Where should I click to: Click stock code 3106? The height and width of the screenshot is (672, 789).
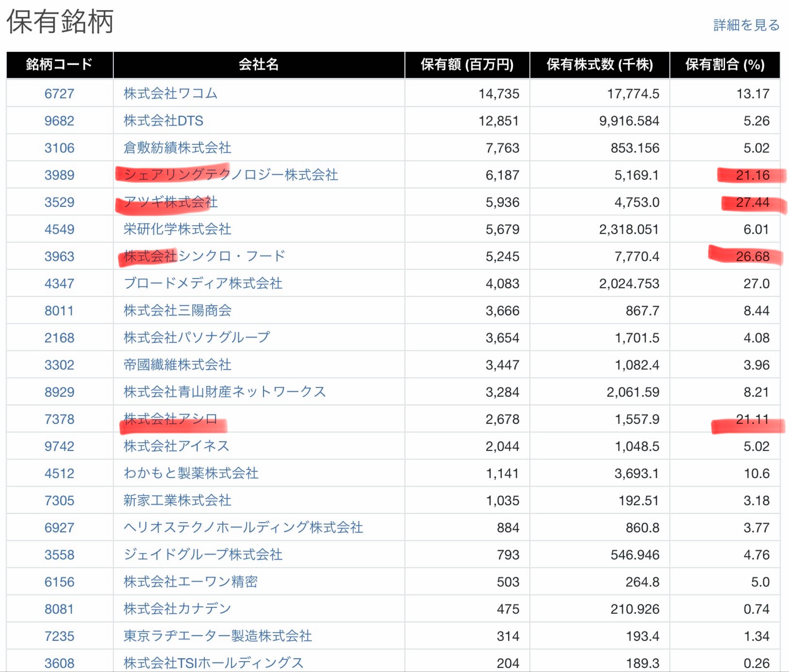(x=59, y=148)
